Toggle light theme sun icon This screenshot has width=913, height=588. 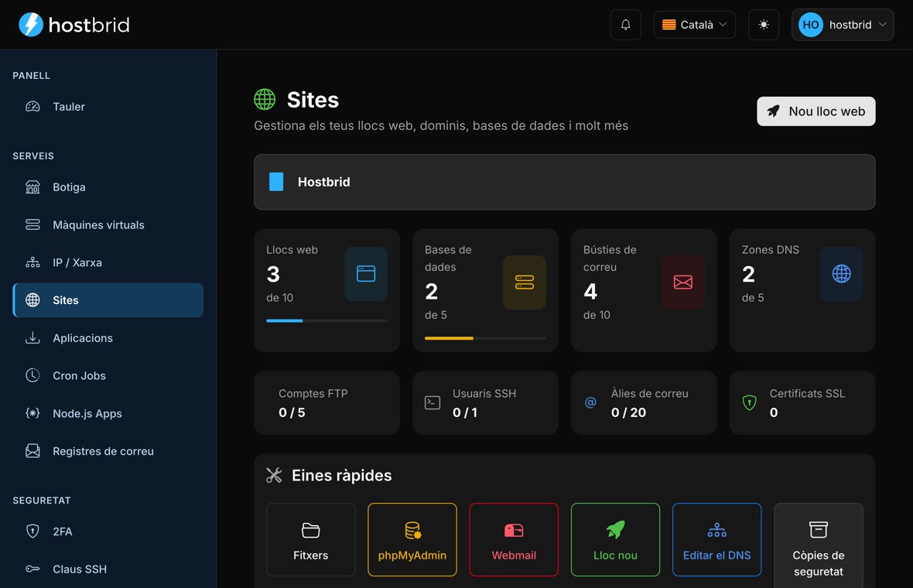pyautogui.click(x=764, y=25)
